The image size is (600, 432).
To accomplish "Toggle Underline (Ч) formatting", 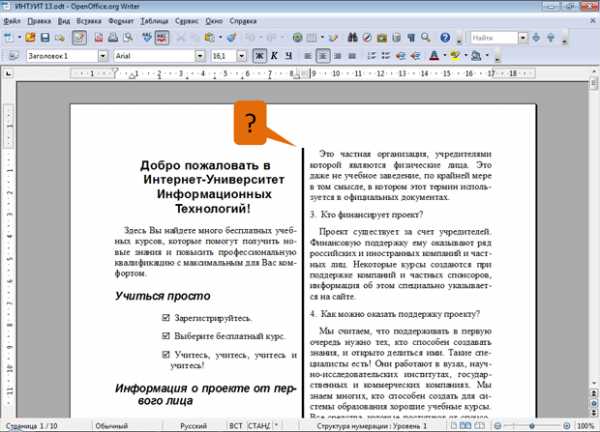I will click(289, 56).
